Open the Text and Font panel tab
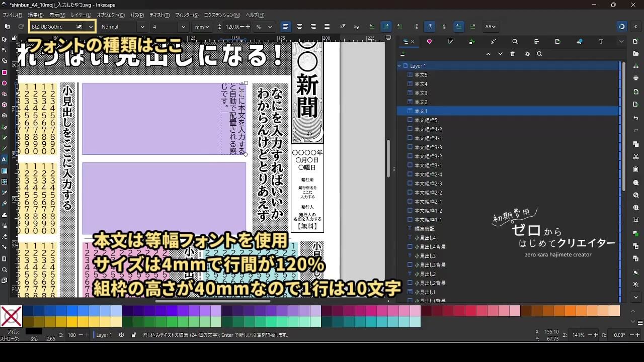This screenshot has width=644, height=362. (601, 42)
